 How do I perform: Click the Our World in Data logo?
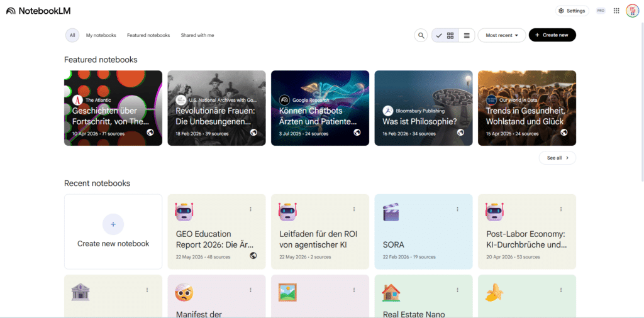point(492,100)
